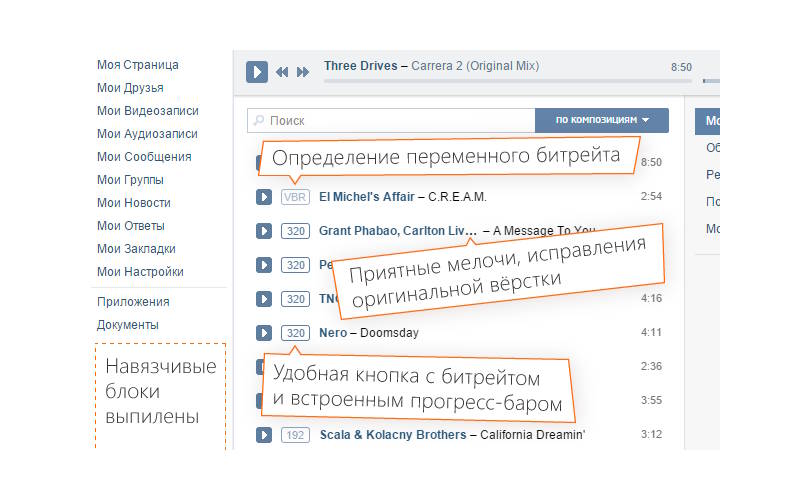Open Мои Видеозаписи
This screenshot has width=800, height=500.
click(148, 111)
